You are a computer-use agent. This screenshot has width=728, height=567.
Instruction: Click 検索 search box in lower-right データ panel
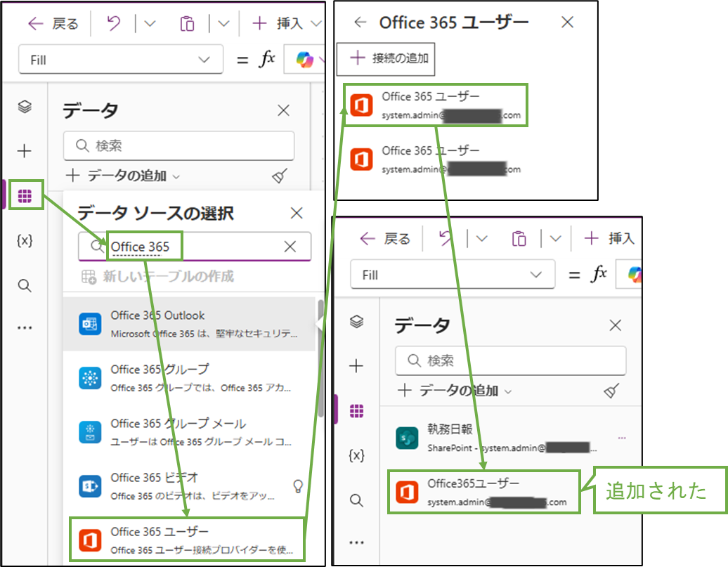point(511,360)
